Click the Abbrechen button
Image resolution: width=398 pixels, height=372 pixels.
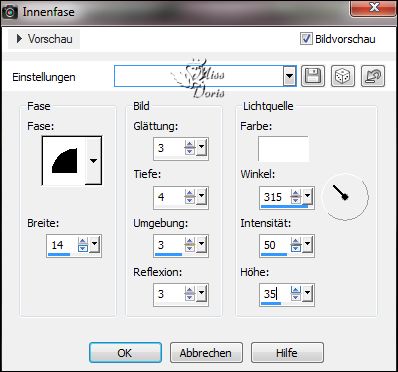[x=206, y=353]
